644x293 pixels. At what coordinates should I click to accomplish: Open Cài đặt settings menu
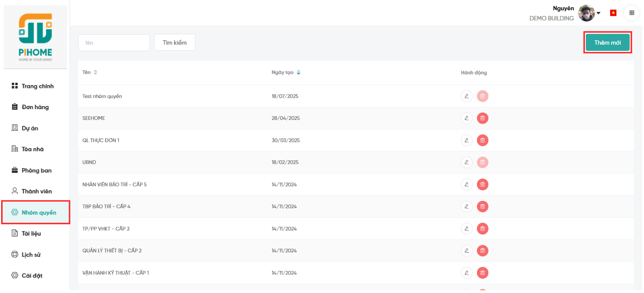pos(32,276)
